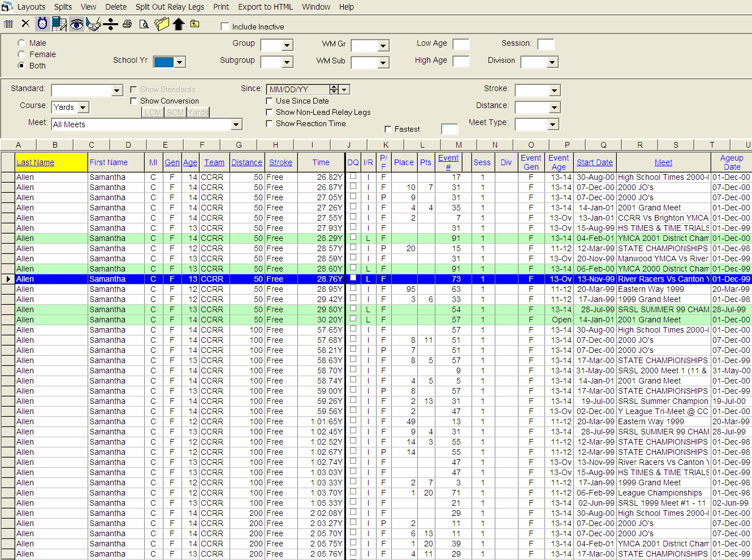Enable Include Inactive checkbox

click(225, 27)
